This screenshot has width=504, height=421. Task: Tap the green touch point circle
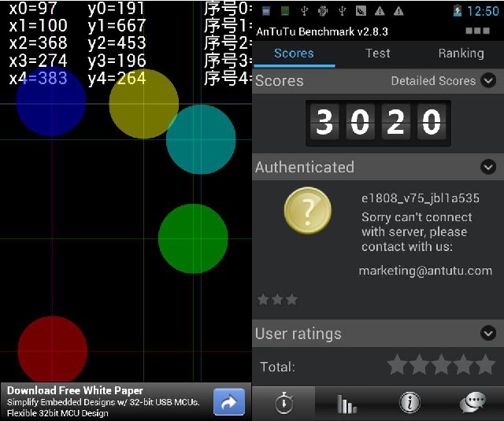pyautogui.click(x=193, y=238)
